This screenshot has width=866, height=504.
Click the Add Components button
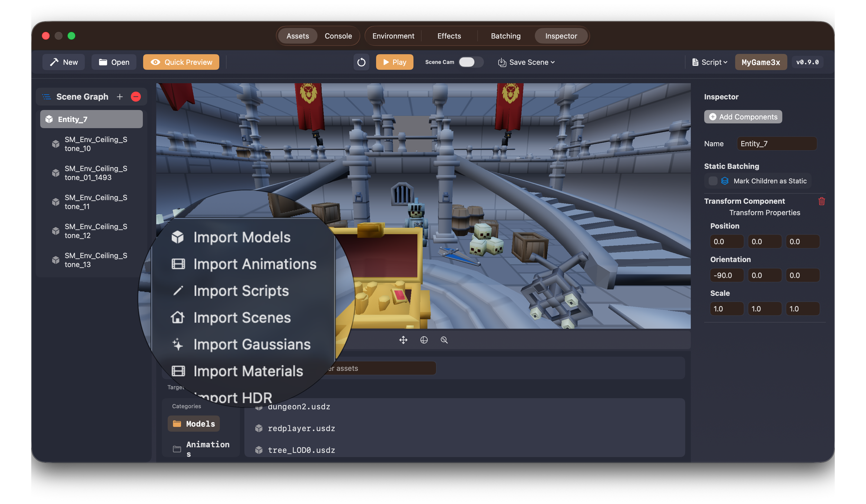[x=743, y=117]
